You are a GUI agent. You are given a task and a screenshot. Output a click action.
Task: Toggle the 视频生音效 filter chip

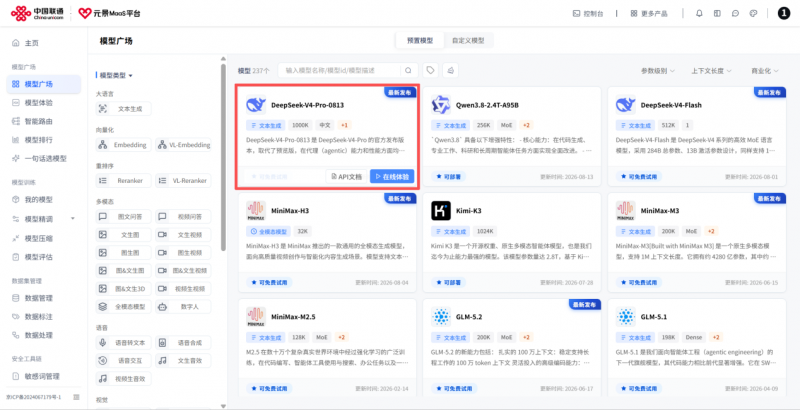pyautogui.click(x=123, y=379)
